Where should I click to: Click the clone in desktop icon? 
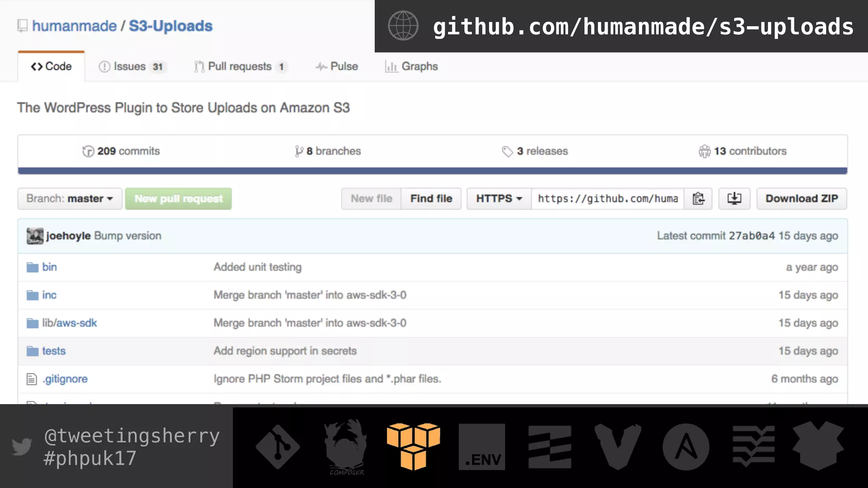click(734, 199)
